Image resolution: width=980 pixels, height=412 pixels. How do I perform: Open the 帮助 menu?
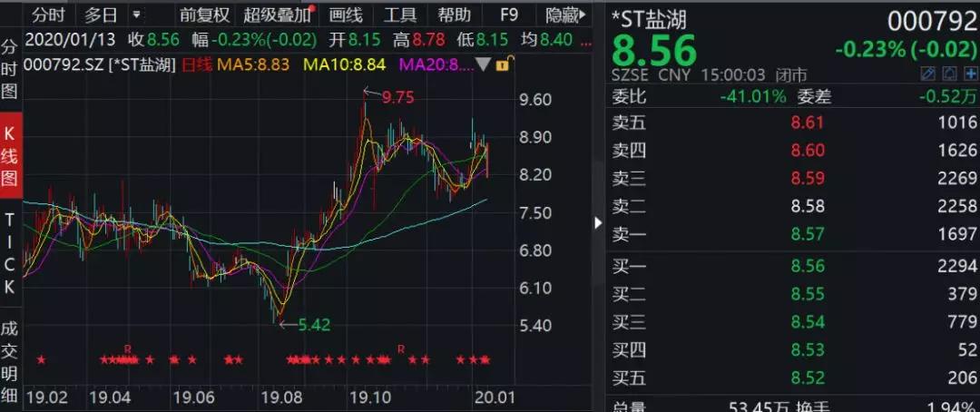[x=454, y=14]
